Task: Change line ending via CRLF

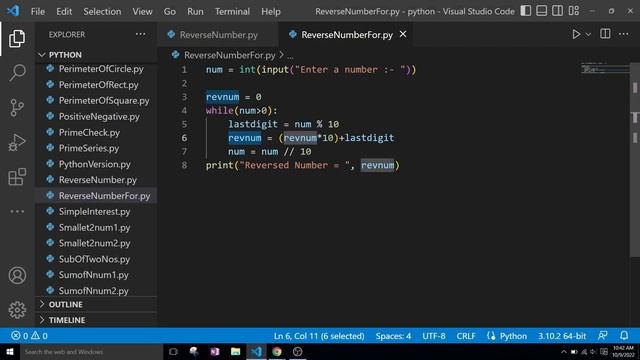Action: (466, 336)
